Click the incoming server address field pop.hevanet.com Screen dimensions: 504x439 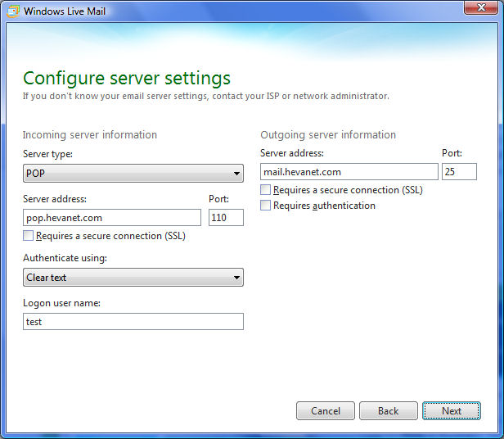(112, 218)
